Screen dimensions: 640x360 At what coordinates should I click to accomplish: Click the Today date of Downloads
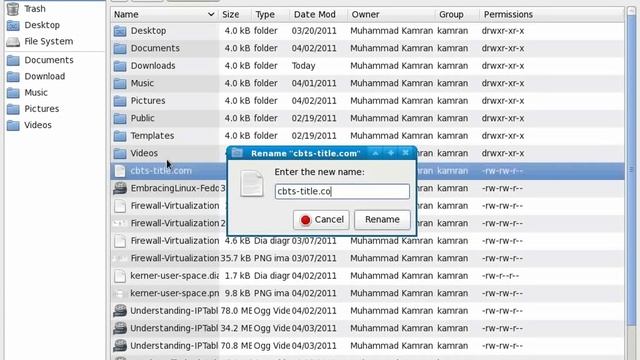pos(303,66)
